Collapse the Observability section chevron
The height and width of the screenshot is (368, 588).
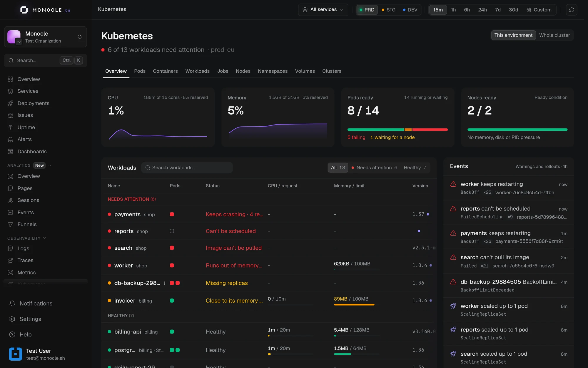click(x=45, y=238)
